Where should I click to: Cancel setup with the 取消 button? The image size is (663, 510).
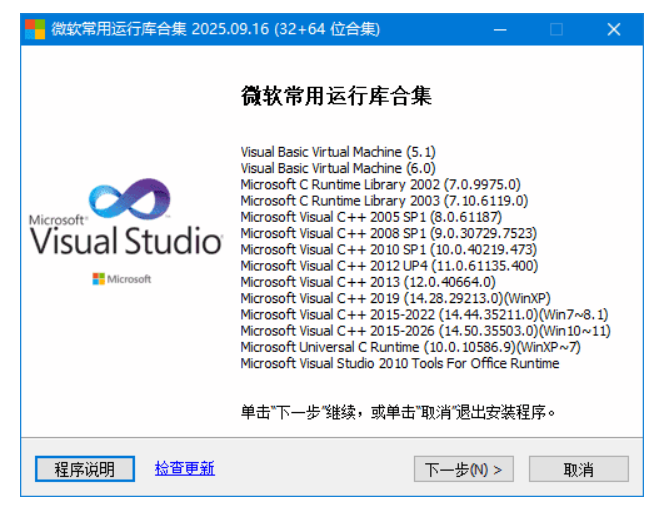(578, 469)
